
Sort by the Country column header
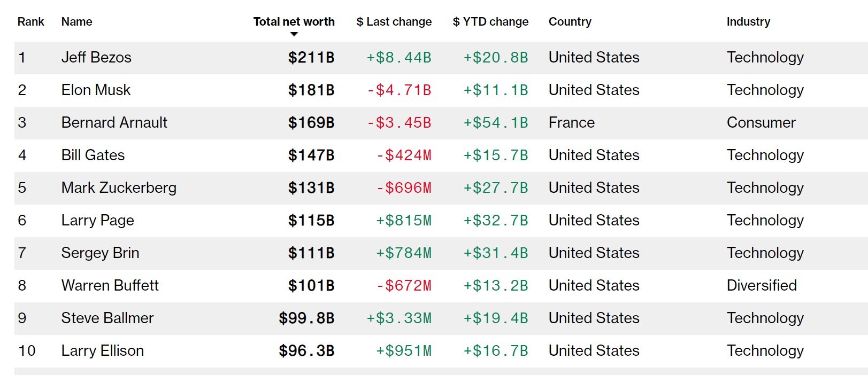point(570,22)
